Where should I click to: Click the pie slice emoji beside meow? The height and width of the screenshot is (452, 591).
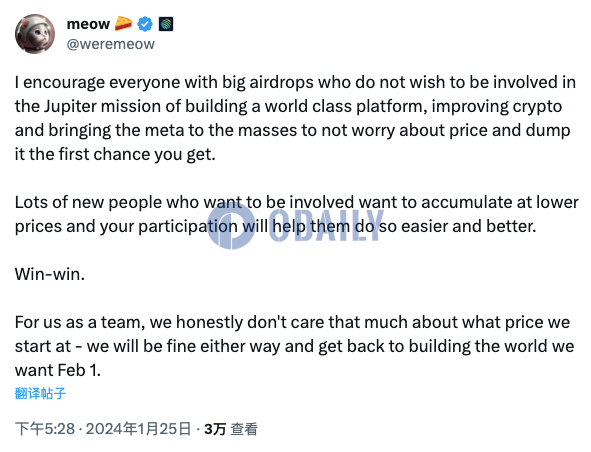coord(123,24)
